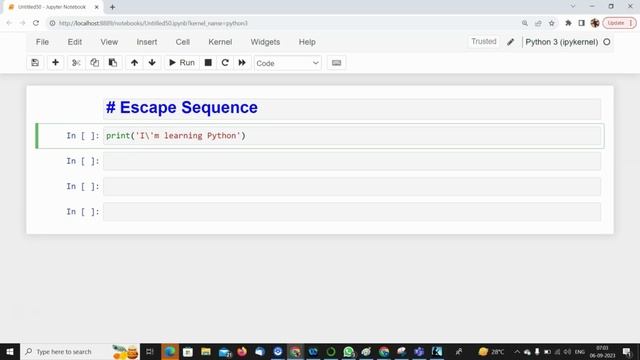Move selected cell up arrow

click(x=134, y=63)
